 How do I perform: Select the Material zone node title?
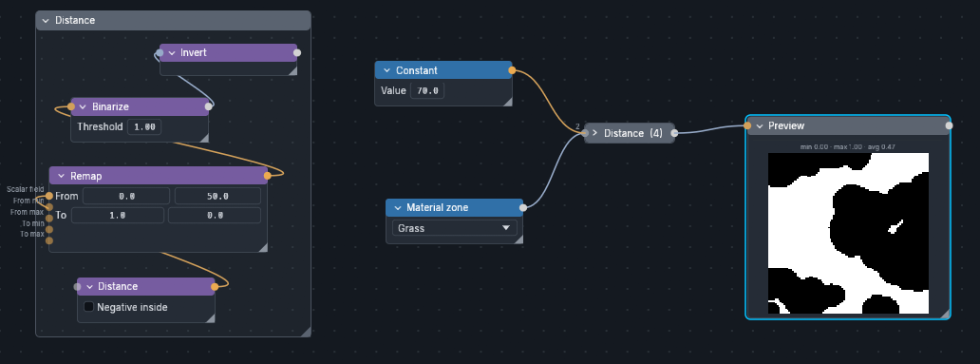pyautogui.click(x=438, y=207)
